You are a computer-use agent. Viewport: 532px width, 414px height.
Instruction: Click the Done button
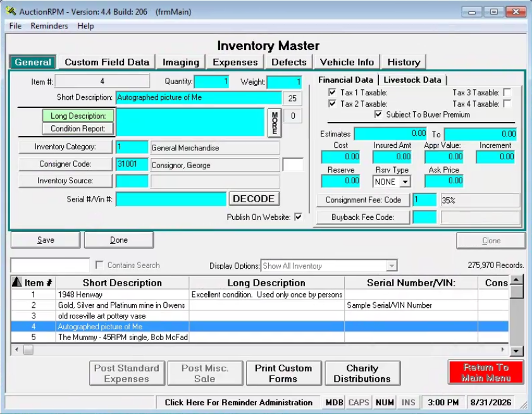tap(119, 240)
